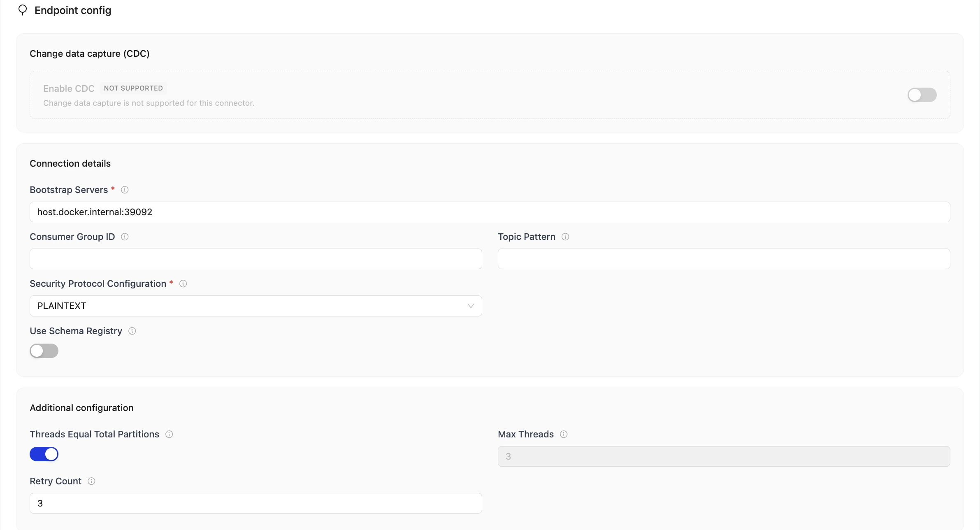The image size is (980, 530).
Task: Open Retry Count info icon
Action: point(91,481)
